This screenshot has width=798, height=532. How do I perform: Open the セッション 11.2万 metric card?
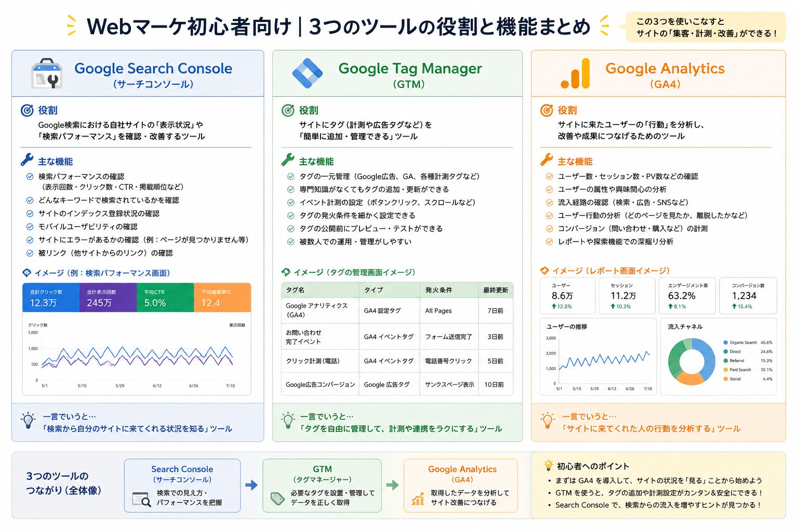(x=627, y=296)
